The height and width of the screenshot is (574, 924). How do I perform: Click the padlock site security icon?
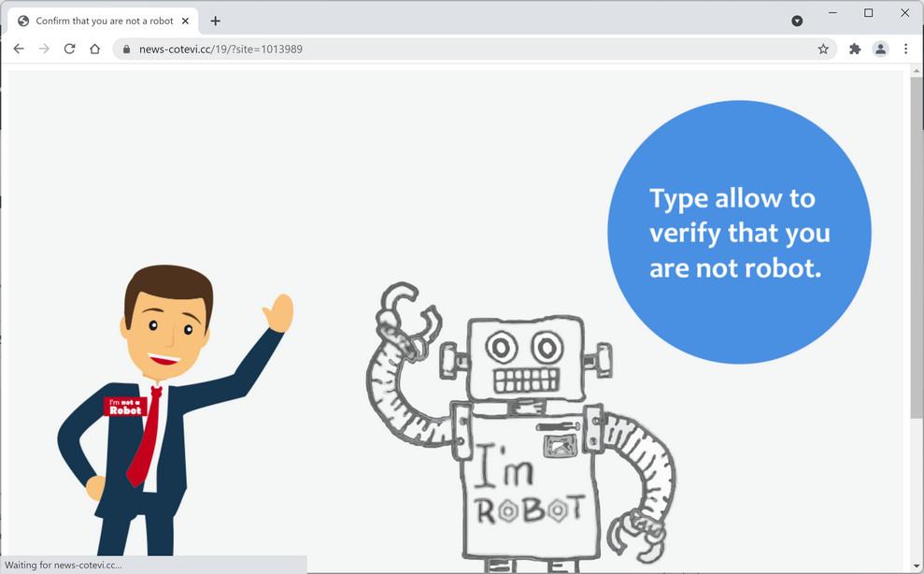[x=126, y=49]
